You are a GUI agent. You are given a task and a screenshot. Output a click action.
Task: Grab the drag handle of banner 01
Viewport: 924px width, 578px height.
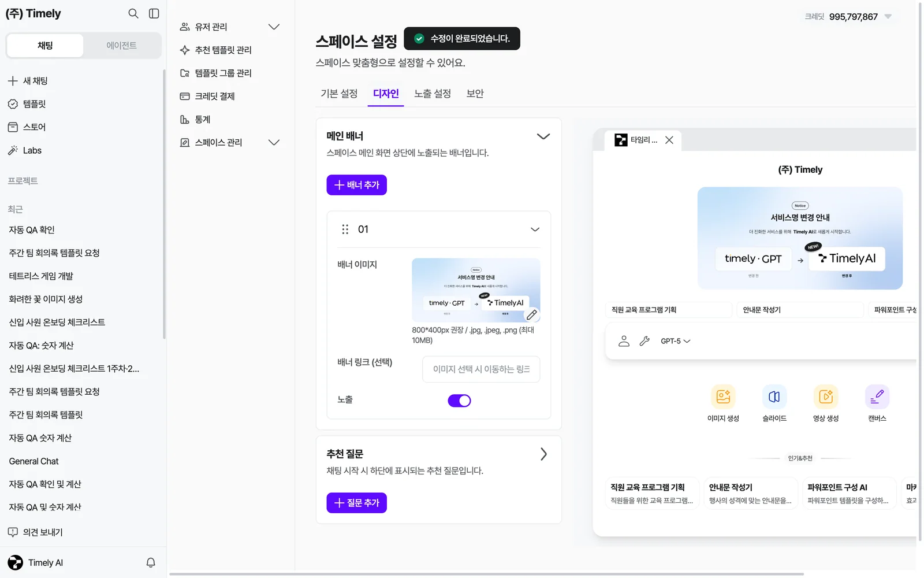(x=345, y=229)
